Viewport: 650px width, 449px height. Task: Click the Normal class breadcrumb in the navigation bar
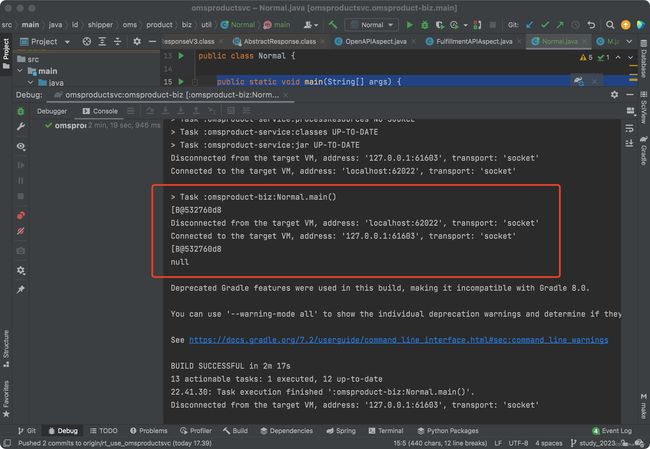[238, 25]
